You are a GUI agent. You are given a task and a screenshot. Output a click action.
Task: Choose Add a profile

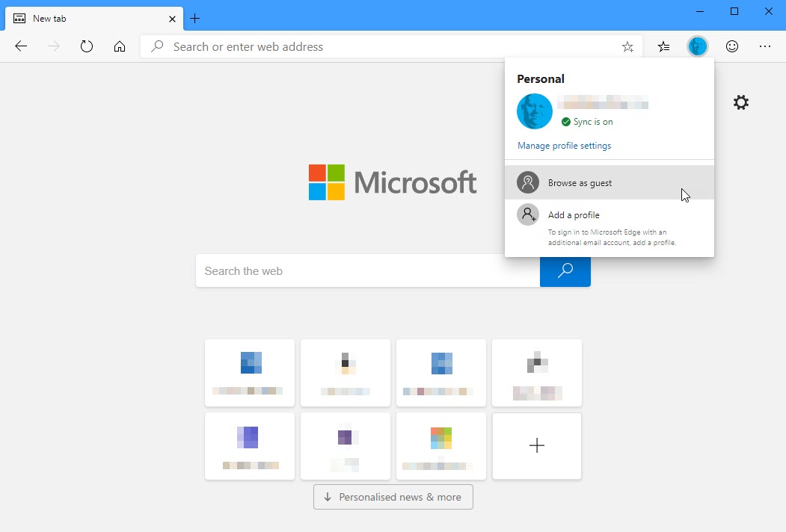[609, 226]
